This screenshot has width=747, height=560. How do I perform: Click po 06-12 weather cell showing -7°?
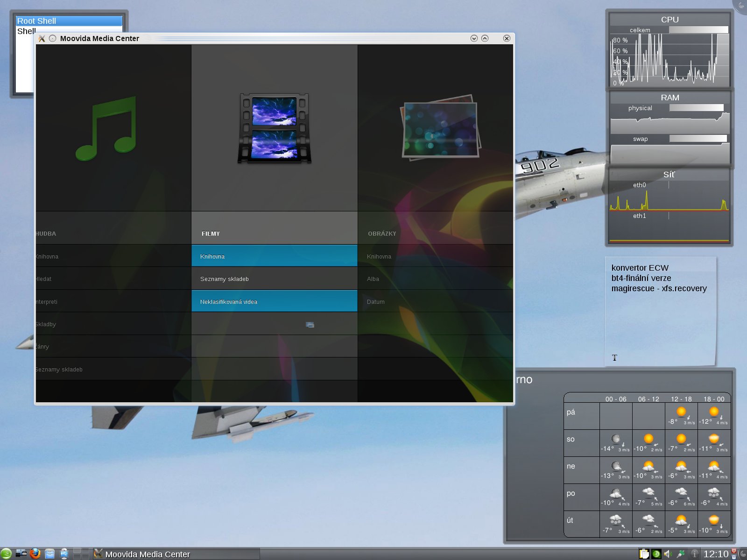648,497
